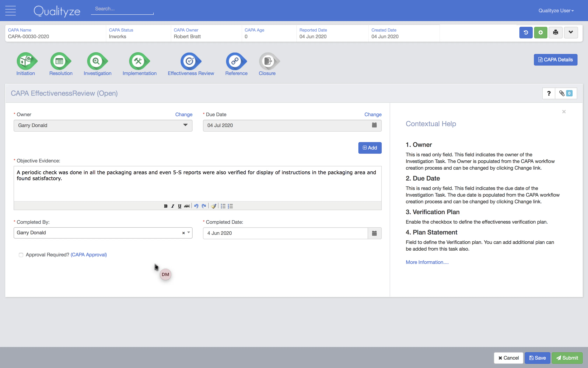Click the Due Date field 04 Jul 2020
The width and height of the screenshot is (588, 368).
(292, 126)
